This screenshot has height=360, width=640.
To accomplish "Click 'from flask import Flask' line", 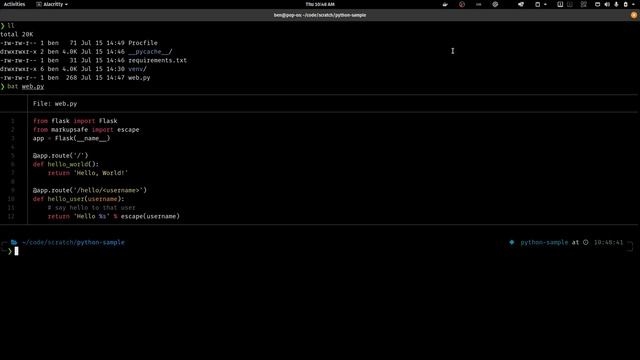I will [75, 121].
